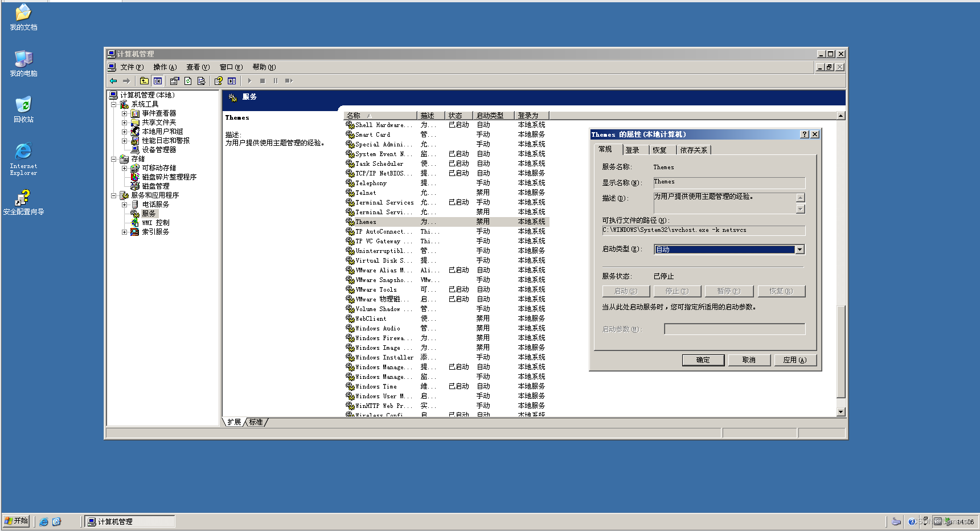Click the 取消 button

(749, 360)
